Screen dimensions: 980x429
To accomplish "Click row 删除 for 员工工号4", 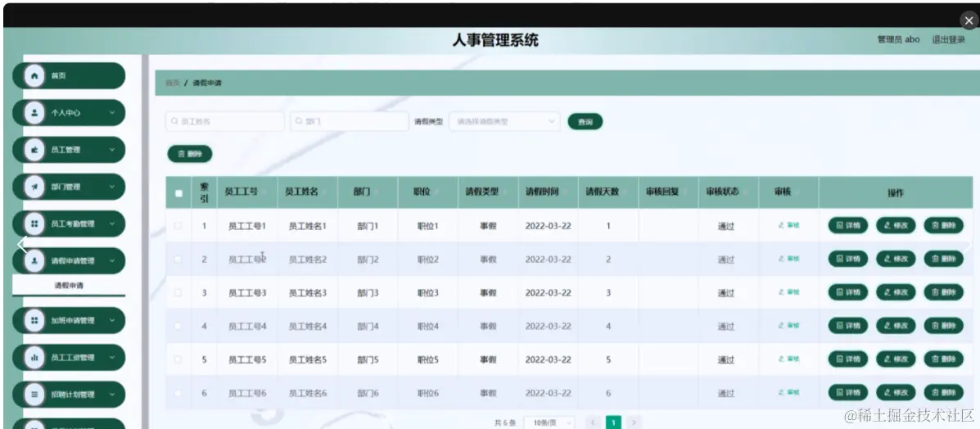I will 944,325.
